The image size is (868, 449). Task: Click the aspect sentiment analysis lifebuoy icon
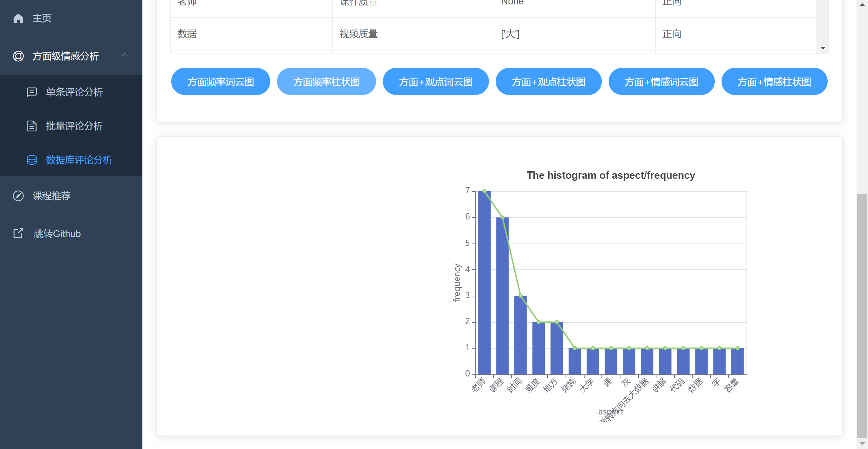click(18, 56)
